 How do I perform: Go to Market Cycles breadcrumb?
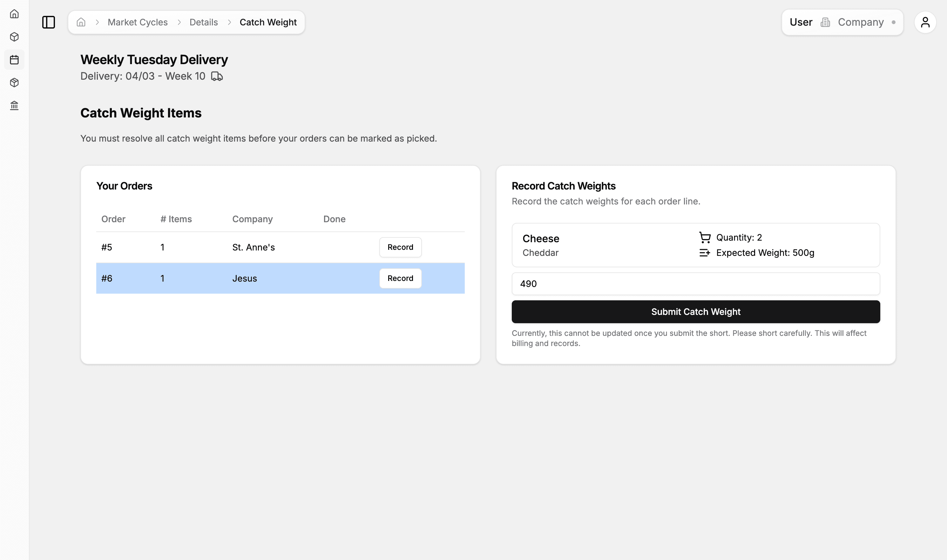138,22
